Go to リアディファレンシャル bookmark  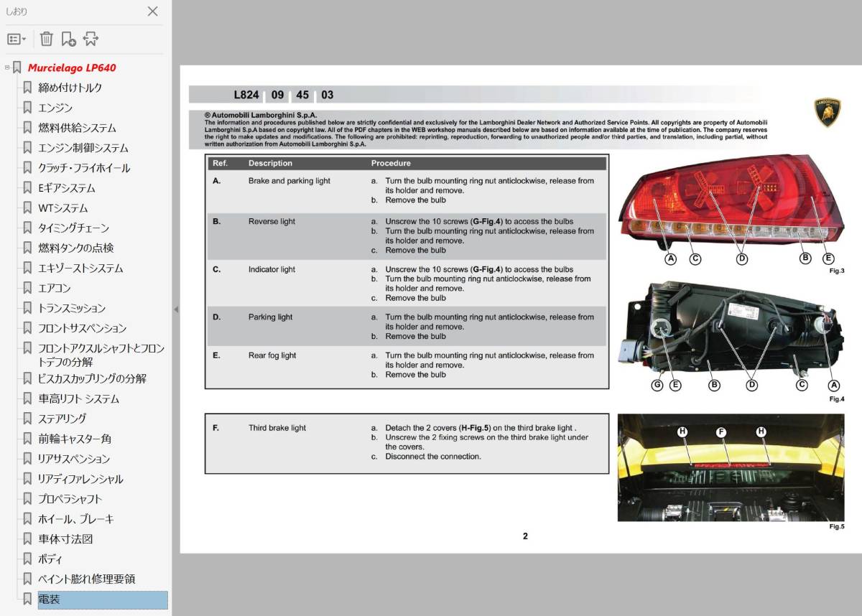[80, 479]
